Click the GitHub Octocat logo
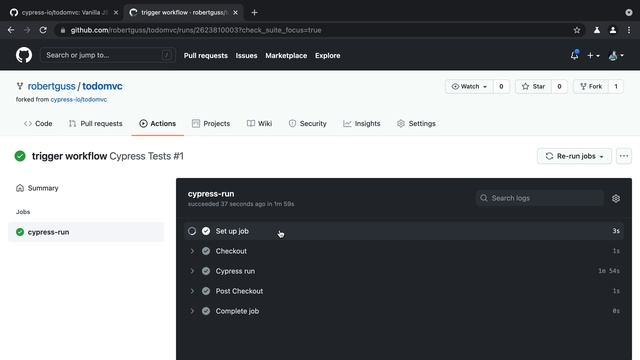640x360 pixels. pos(24,55)
